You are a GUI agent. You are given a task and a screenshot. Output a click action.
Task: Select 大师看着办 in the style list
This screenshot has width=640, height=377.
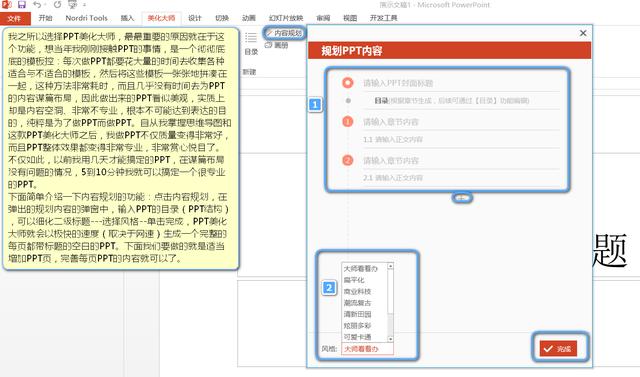[364, 268]
